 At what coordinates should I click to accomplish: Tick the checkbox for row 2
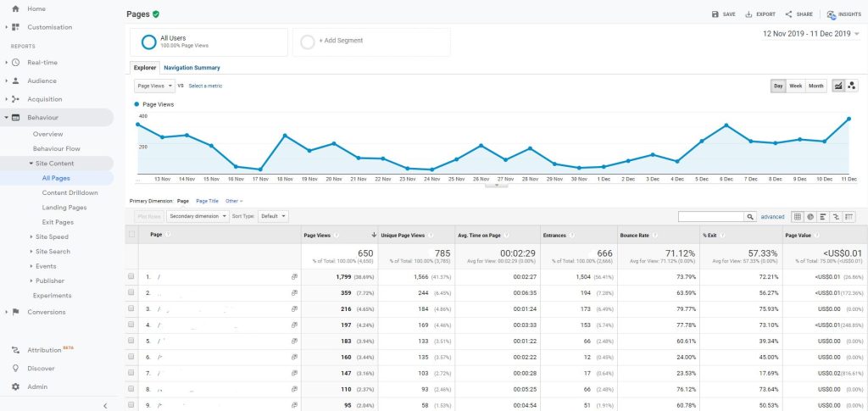pyautogui.click(x=131, y=292)
